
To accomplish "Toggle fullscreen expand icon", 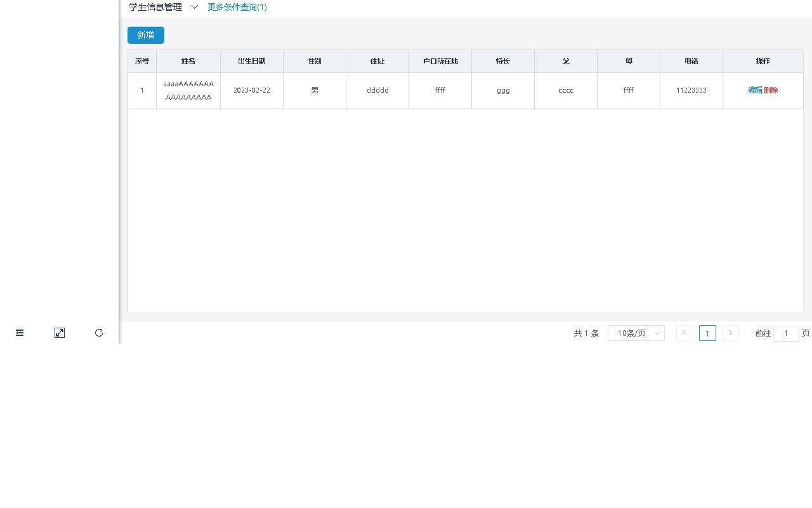I will pyautogui.click(x=60, y=333).
